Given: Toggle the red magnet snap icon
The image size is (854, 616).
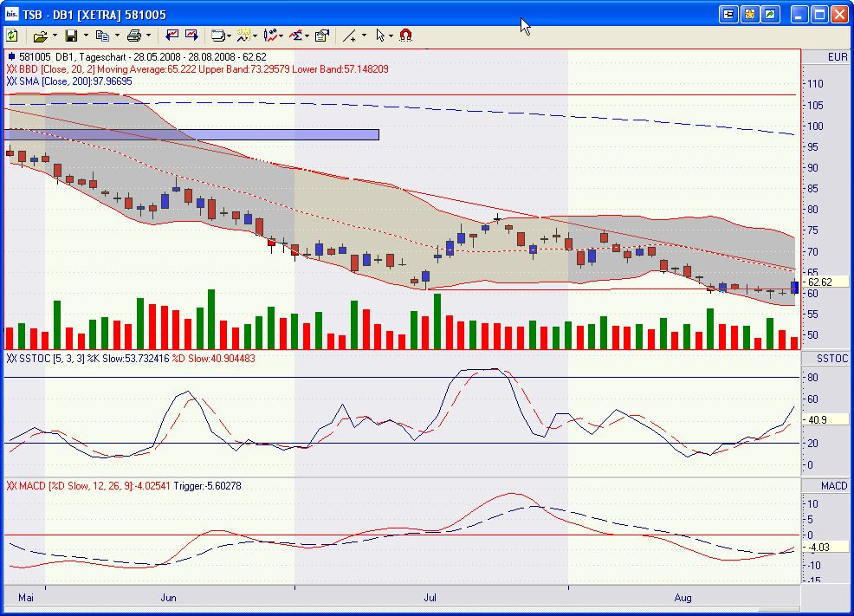Looking at the screenshot, I should pos(405,36).
